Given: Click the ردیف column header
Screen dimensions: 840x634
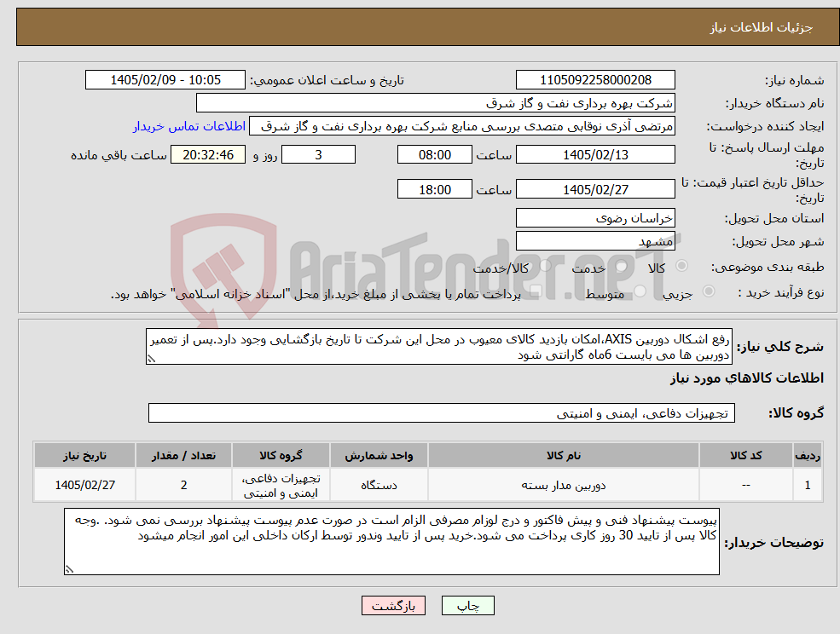Looking at the screenshot, I should click(808, 455).
